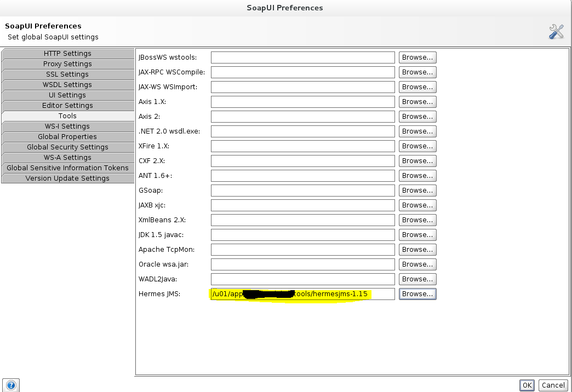This screenshot has height=392, width=572.
Task: Switch to SSL Settings tab
Action: [x=67, y=74]
